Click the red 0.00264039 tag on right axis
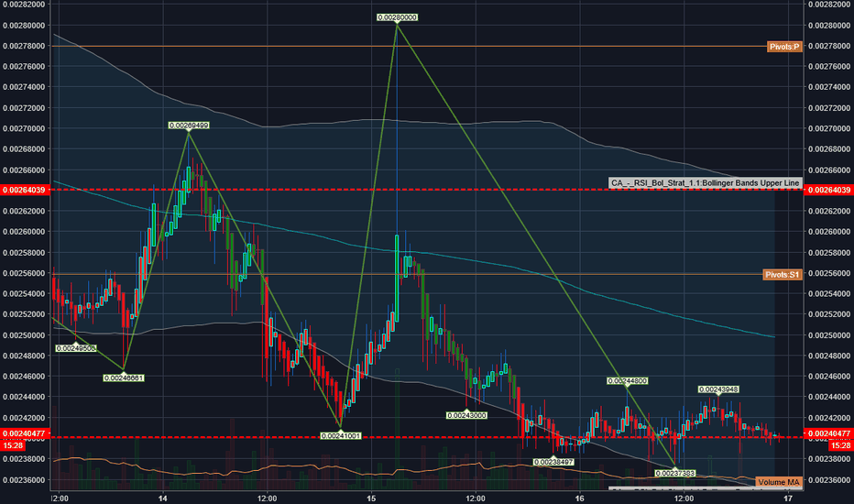 pos(828,191)
